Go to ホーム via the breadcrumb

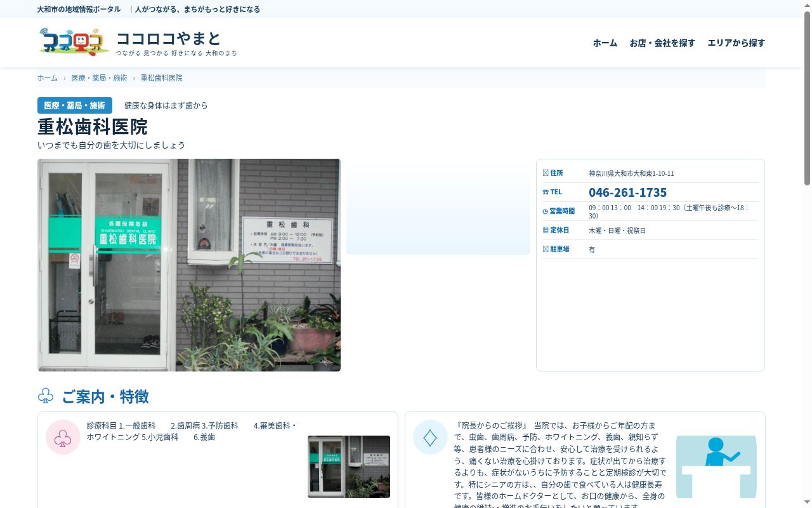48,77
